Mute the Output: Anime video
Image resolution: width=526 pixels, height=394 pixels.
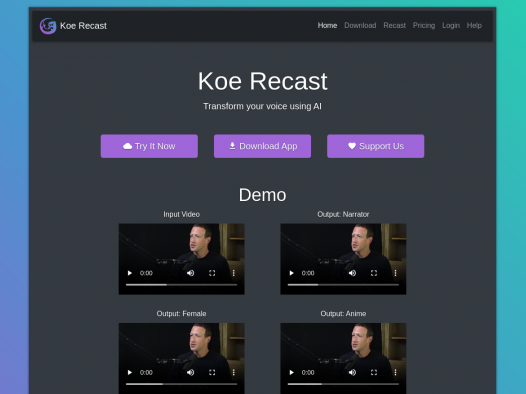pyautogui.click(x=352, y=372)
